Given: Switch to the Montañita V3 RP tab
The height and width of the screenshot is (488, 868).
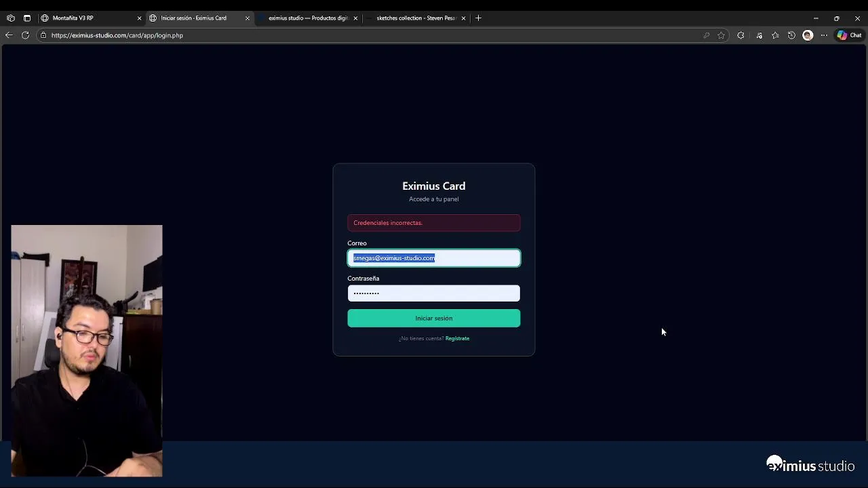Looking at the screenshot, I should (x=91, y=18).
